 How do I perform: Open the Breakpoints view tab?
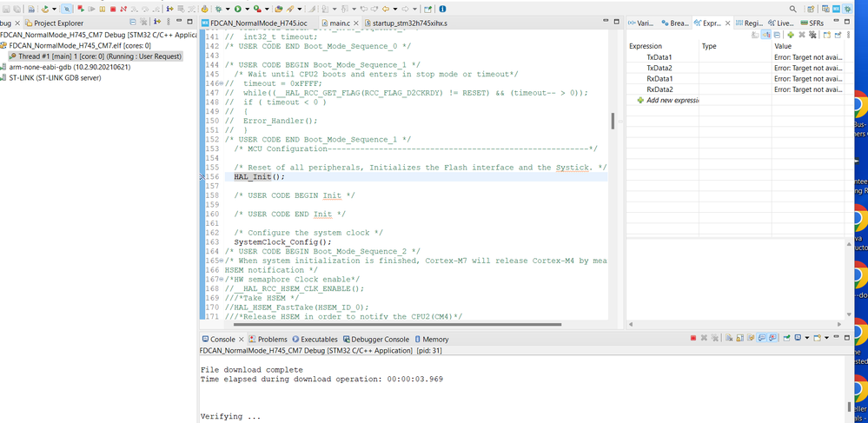[x=675, y=23]
